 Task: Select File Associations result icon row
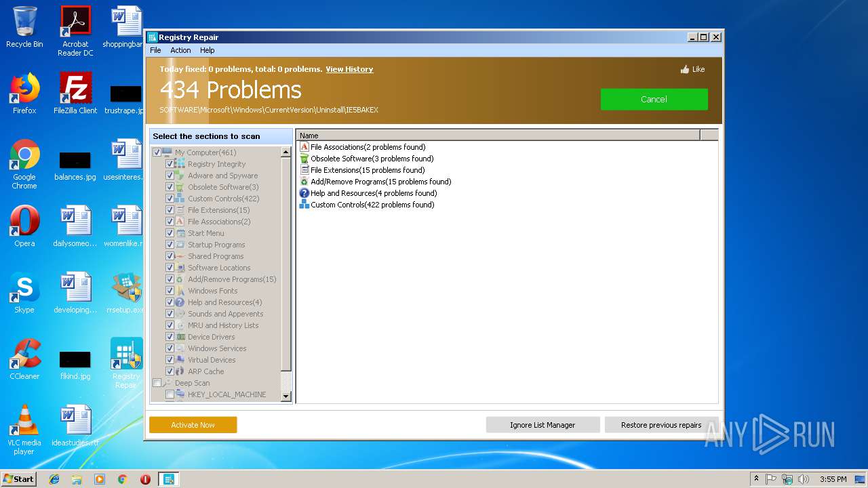coord(363,147)
